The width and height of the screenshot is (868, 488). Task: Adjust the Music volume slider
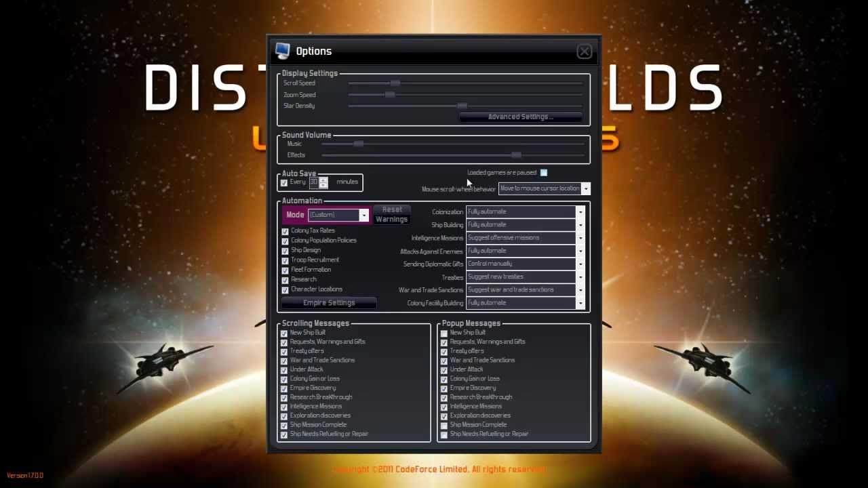pyautogui.click(x=359, y=144)
